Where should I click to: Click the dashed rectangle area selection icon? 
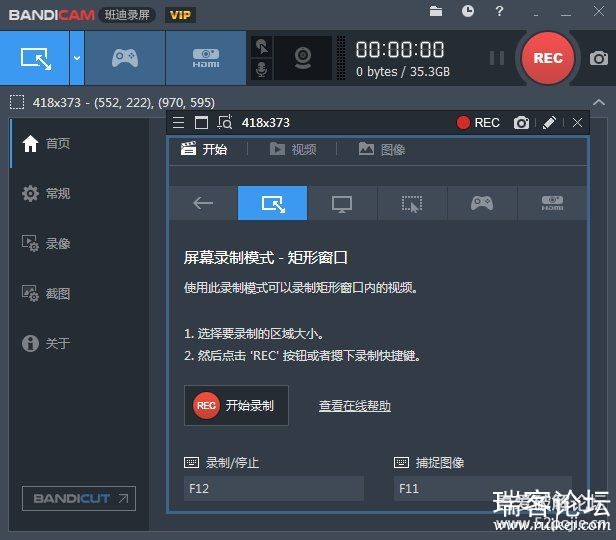(x=17, y=102)
